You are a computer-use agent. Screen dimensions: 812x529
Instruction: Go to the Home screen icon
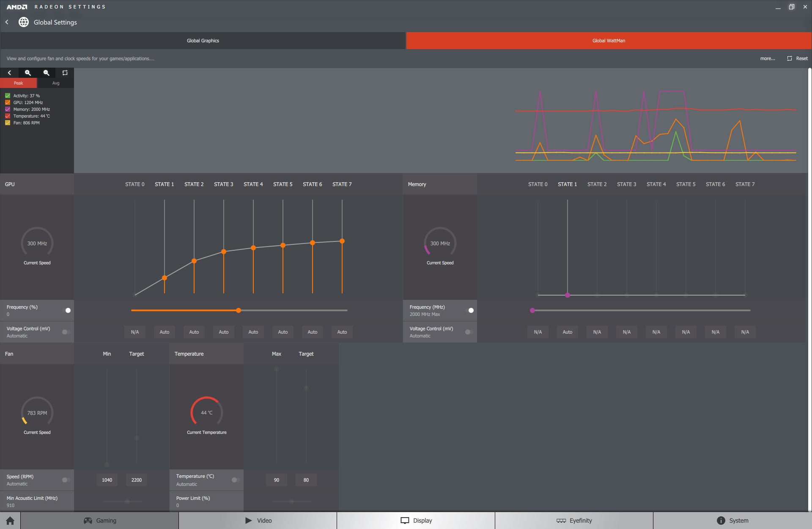[x=10, y=521]
